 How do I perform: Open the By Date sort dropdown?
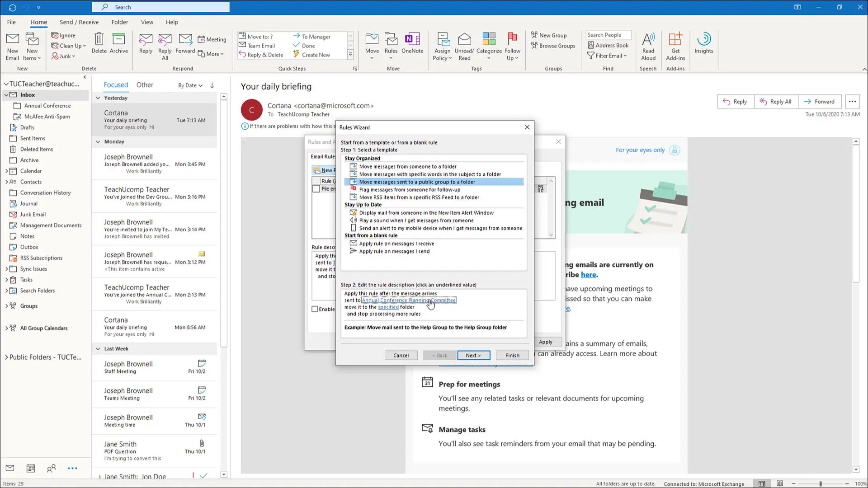[190, 85]
